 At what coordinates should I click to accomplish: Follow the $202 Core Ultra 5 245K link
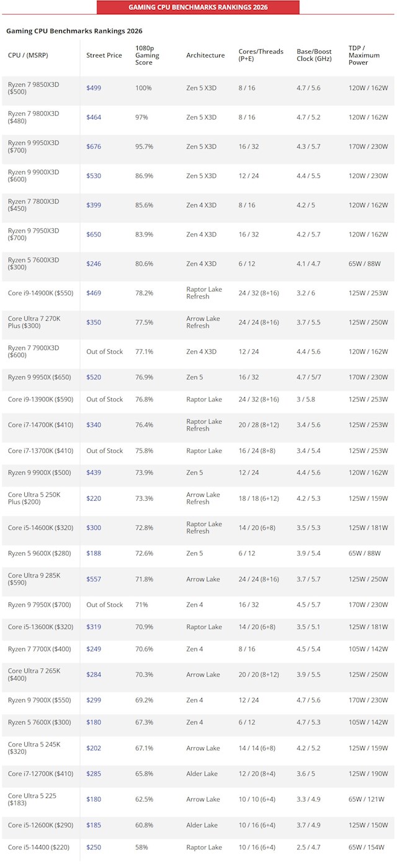(x=94, y=748)
